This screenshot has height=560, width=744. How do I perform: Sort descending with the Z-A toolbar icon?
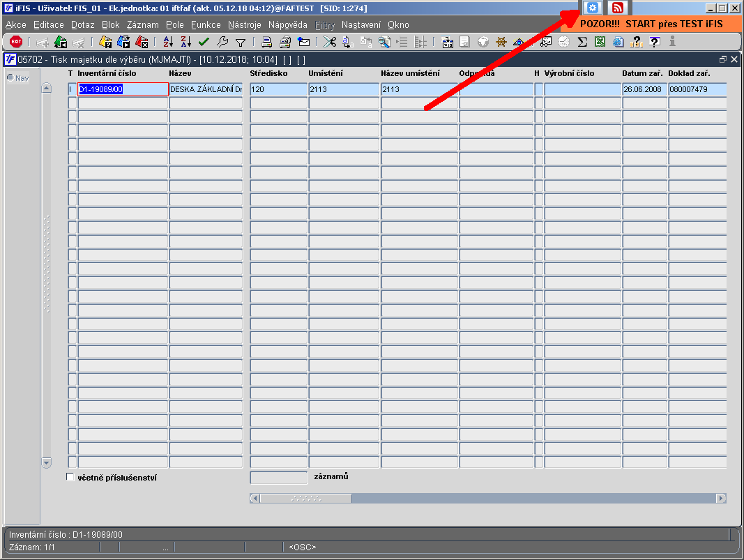pyautogui.click(x=186, y=42)
